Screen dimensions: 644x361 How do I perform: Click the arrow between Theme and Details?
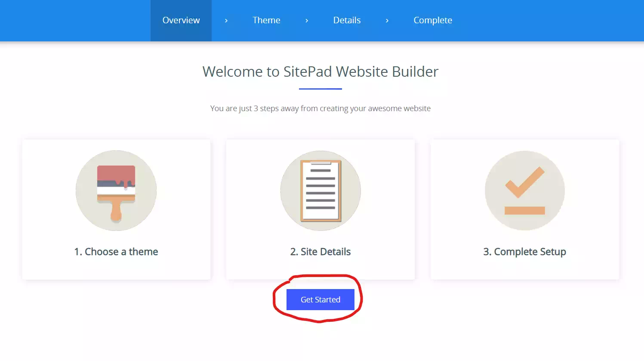[x=307, y=21]
